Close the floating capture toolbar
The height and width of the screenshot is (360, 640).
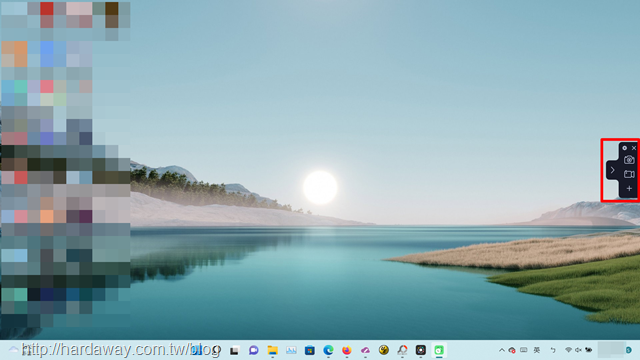click(634, 148)
